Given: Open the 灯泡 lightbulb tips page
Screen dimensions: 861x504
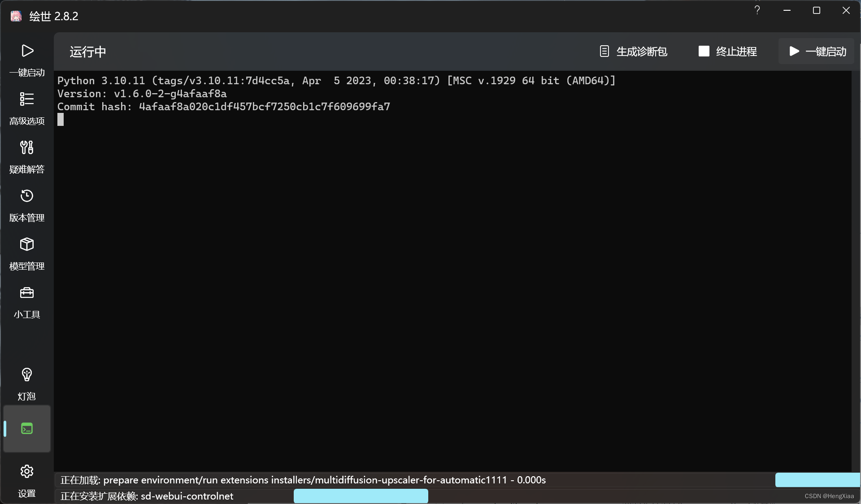Looking at the screenshot, I should 27,384.
